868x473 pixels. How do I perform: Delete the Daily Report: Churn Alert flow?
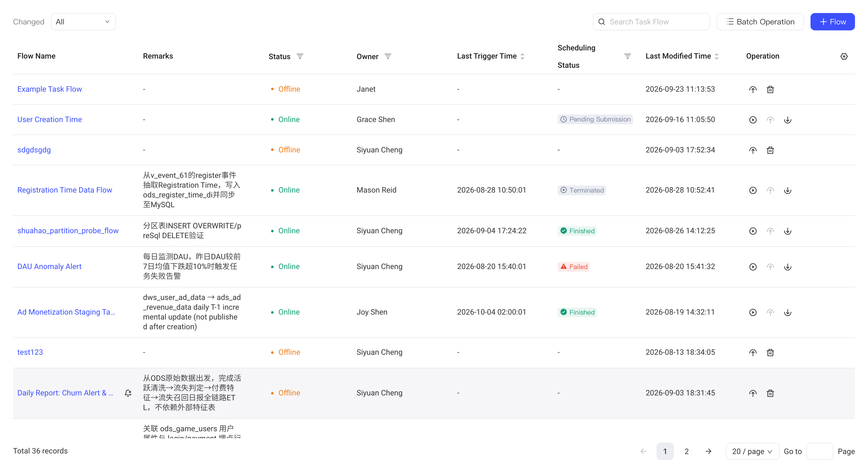(770, 393)
